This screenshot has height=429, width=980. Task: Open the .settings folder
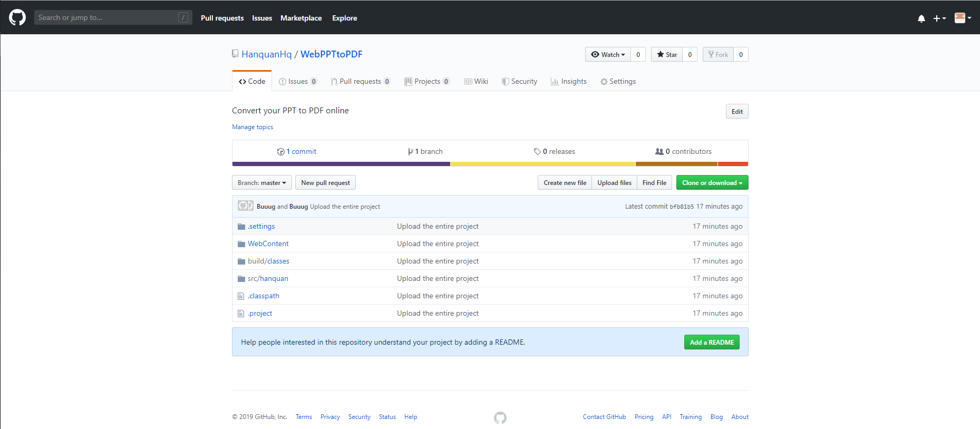pyautogui.click(x=261, y=226)
